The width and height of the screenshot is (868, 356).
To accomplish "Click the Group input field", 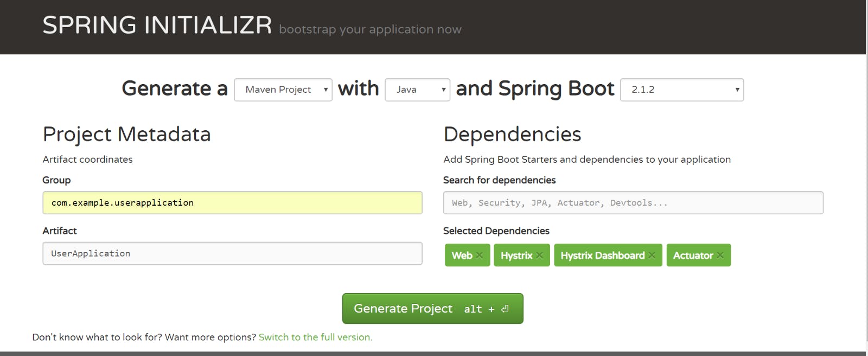I will pyautogui.click(x=232, y=202).
